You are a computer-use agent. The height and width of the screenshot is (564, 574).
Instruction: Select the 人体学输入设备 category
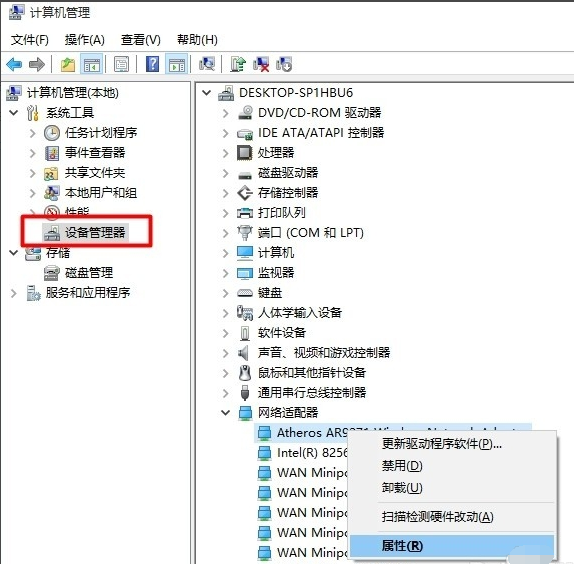click(299, 313)
